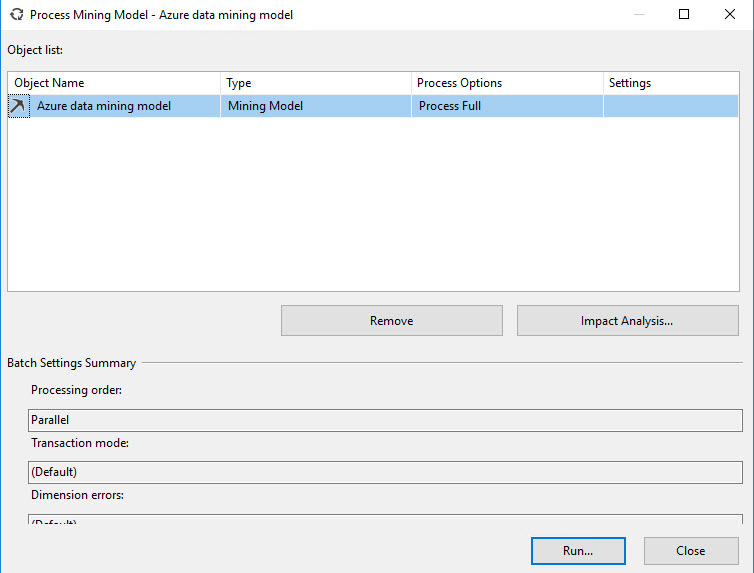Minimize the dialog window
This screenshot has width=754, height=573.
639,14
